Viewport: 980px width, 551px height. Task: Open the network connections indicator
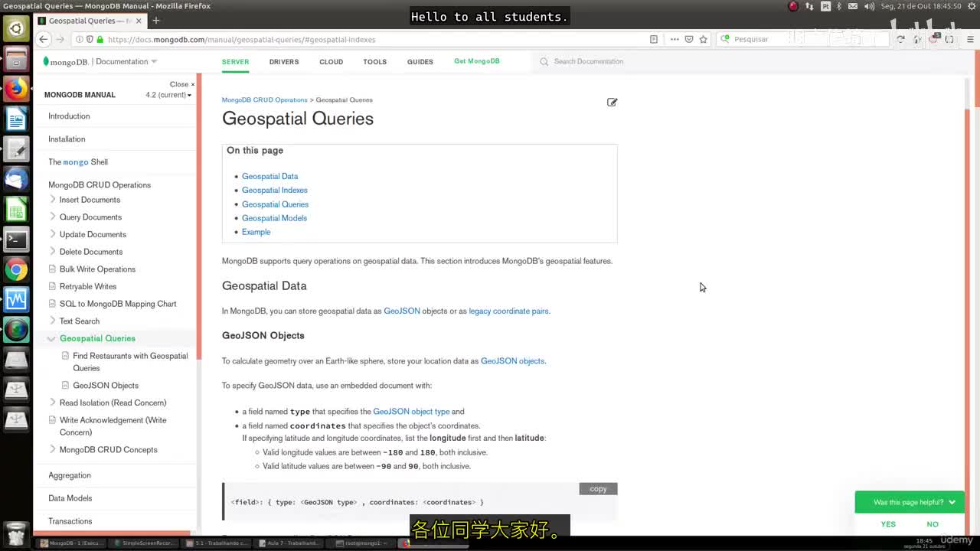pos(809,6)
